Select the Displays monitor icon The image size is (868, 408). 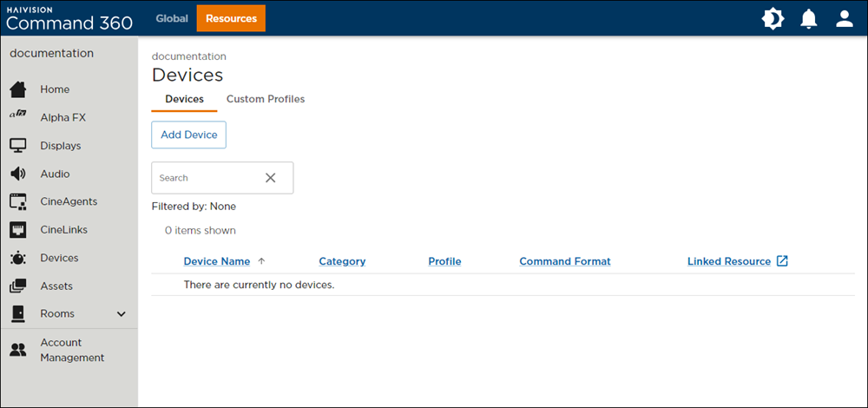pos(17,146)
